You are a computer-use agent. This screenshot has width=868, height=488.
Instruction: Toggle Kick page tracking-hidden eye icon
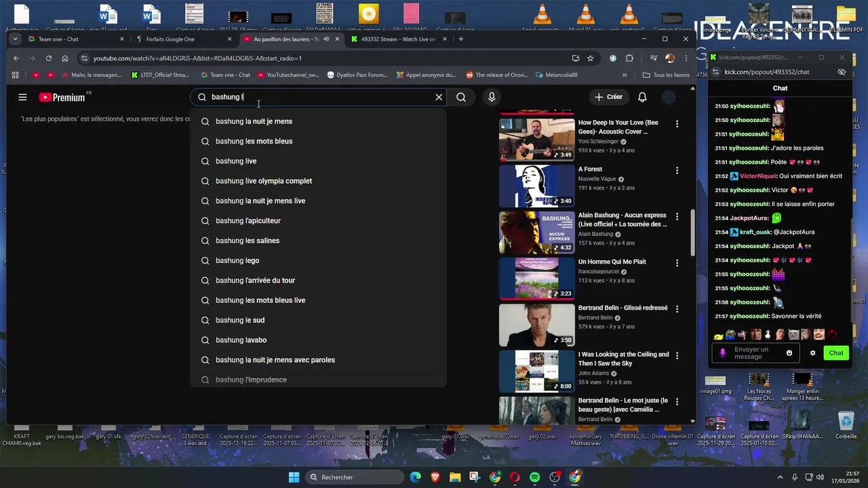842,72
